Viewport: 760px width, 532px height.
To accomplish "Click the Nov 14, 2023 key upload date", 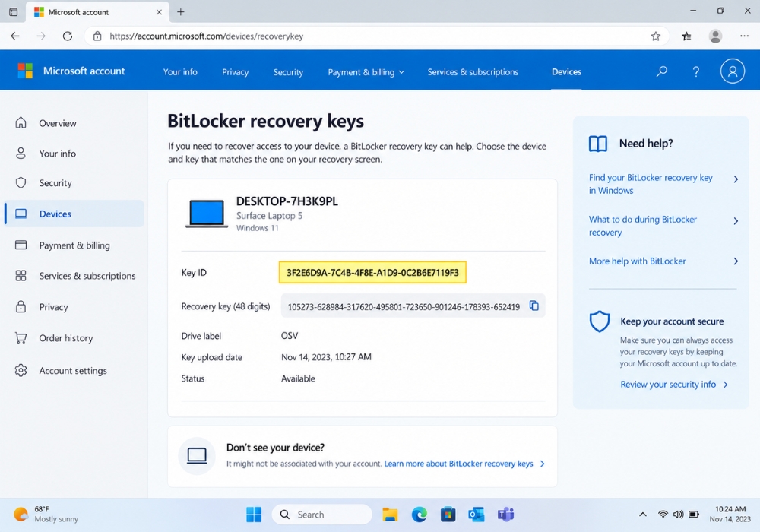I will point(326,357).
